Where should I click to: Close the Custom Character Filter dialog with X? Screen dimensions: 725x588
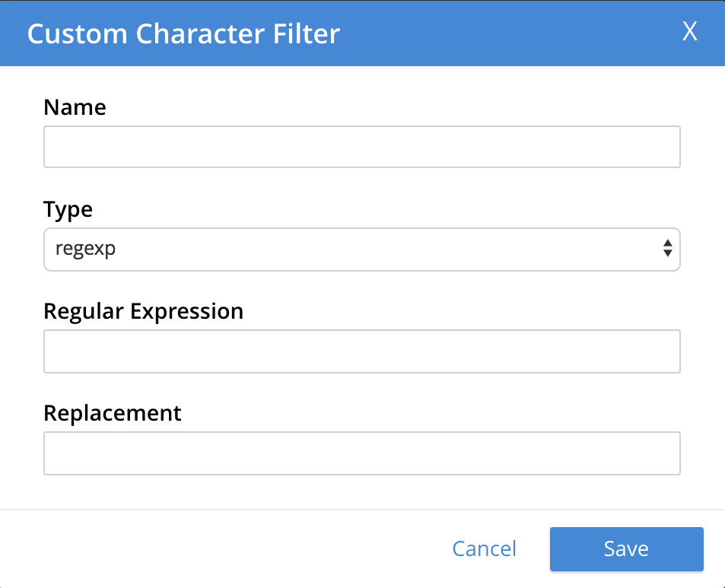click(x=689, y=32)
